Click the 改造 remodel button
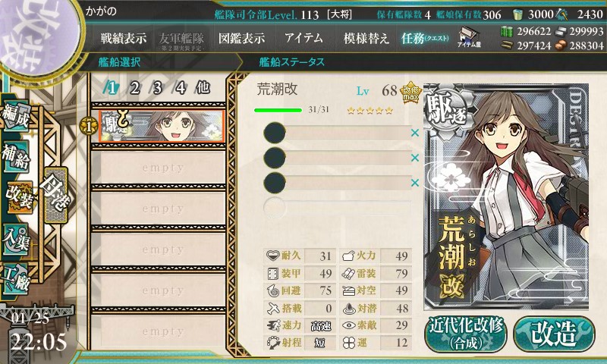 tap(554, 334)
